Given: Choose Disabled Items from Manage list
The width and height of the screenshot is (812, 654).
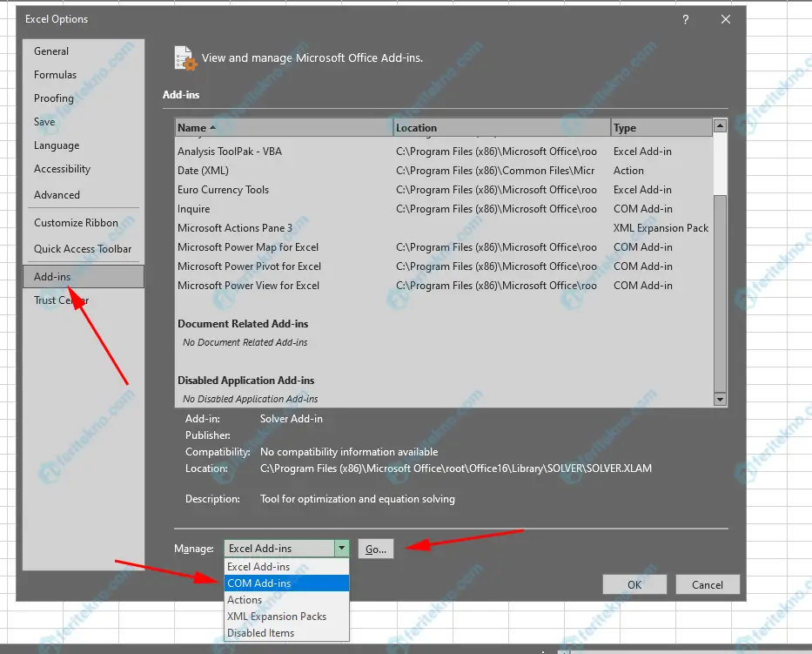Looking at the screenshot, I should pyautogui.click(x=286, y=633).
